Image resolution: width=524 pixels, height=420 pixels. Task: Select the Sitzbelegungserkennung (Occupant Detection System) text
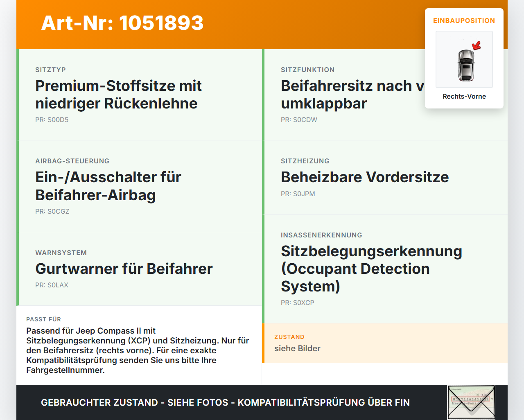pyautogui.click(x=371, y=269)
